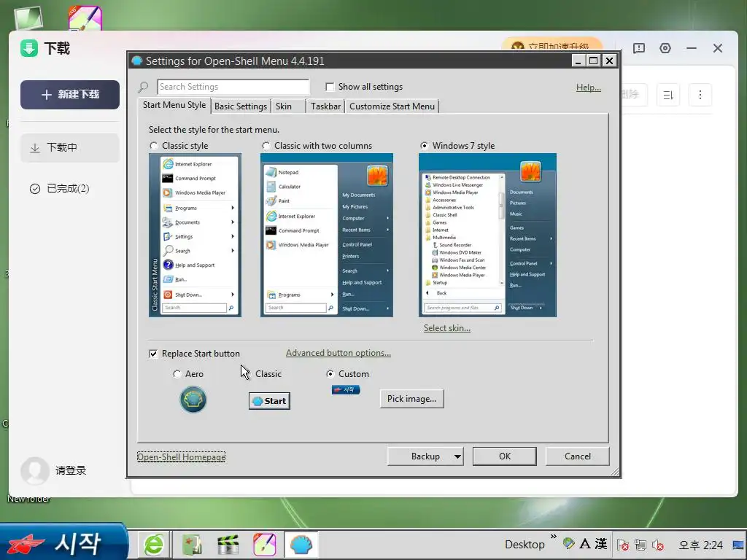Select the Start Menu Style tab
This screenshot has width=747, height=560.
174,105
